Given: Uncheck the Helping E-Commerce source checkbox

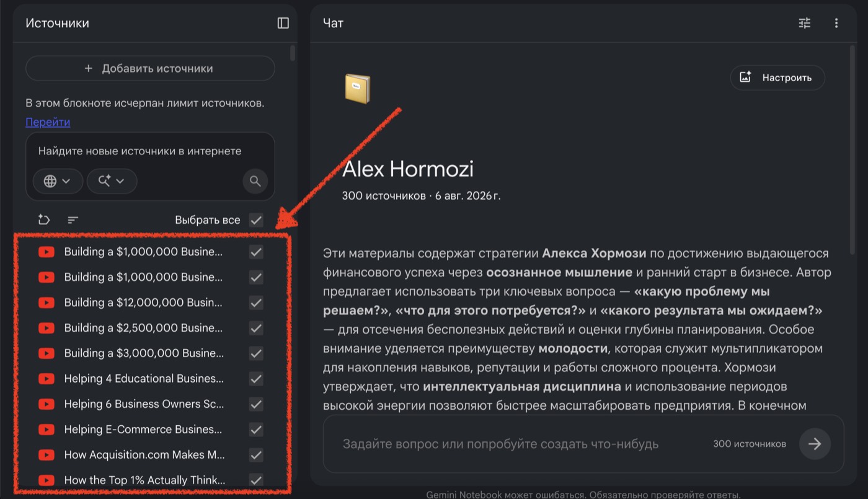Looking at the screenshot, I should pyautogui.click(x=256, y=430).
